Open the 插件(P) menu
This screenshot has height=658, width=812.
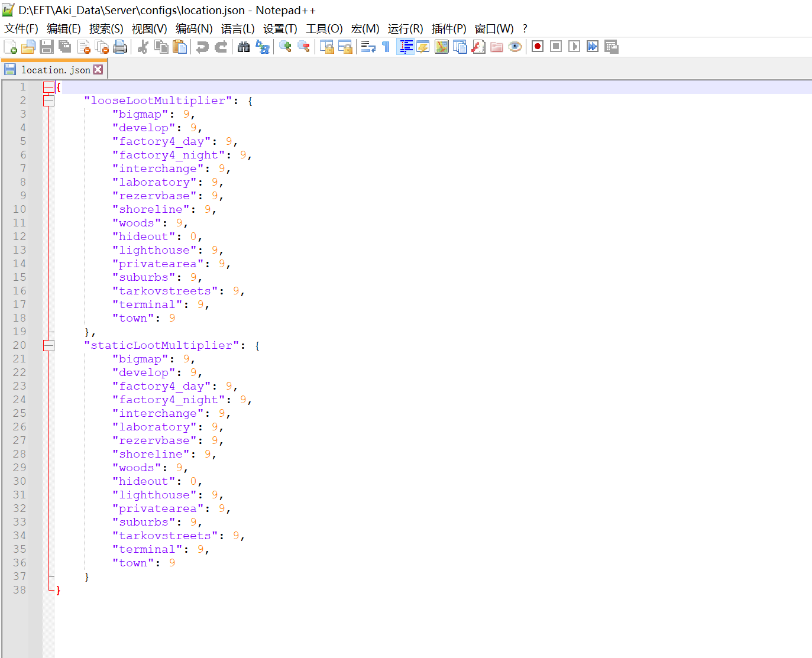[x=449, y=28]
